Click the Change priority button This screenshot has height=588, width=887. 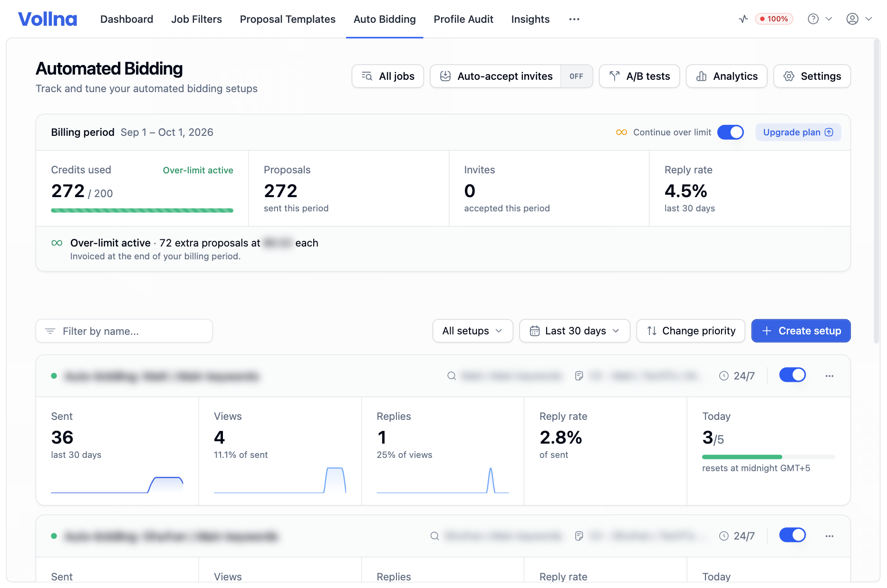tap(691, 331)
